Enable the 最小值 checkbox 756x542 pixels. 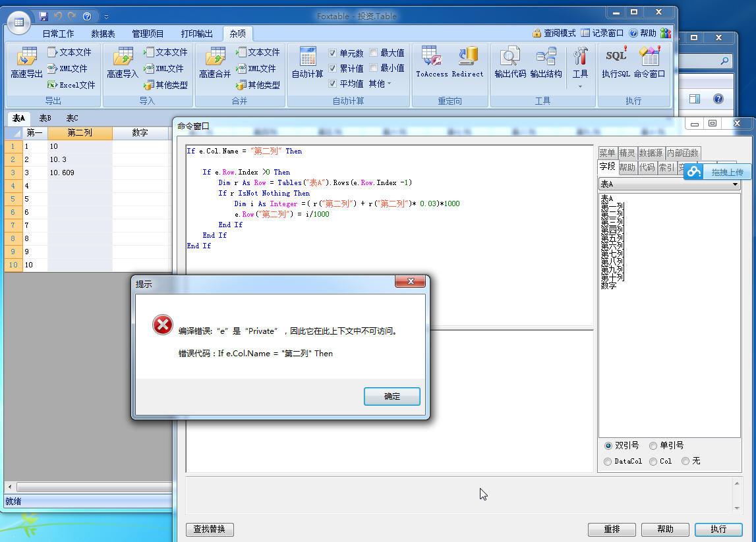373,68
